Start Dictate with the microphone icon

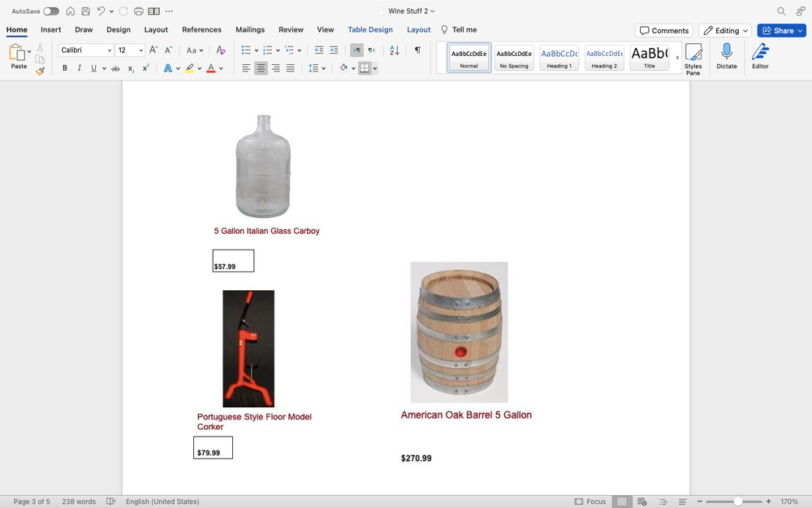pos(726,57)
